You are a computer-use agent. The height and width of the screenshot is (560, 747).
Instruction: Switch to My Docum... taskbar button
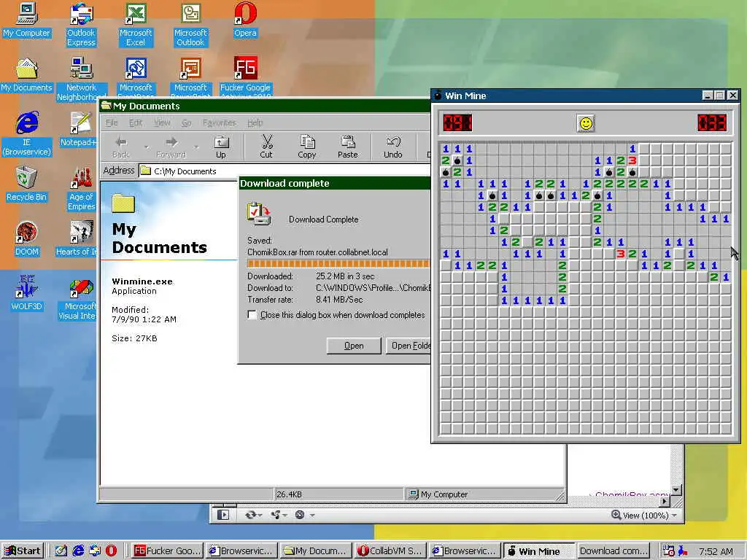point(315,551)
